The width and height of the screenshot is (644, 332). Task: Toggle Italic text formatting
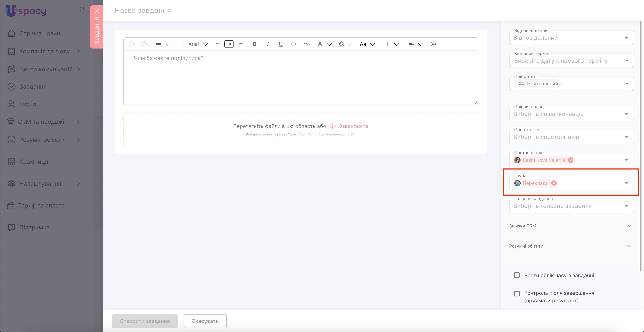pyautogui.click(x=268, y=44)
